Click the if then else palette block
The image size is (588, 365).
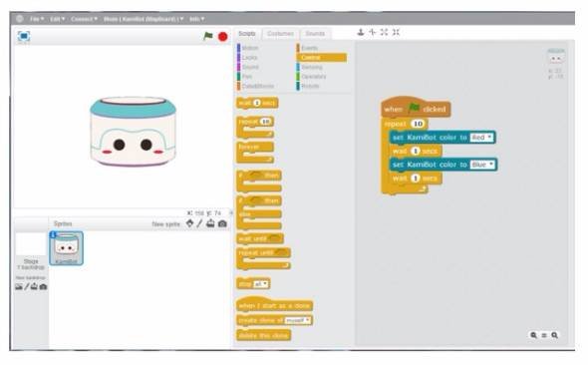pyautogui.click(x=259, y=212)
